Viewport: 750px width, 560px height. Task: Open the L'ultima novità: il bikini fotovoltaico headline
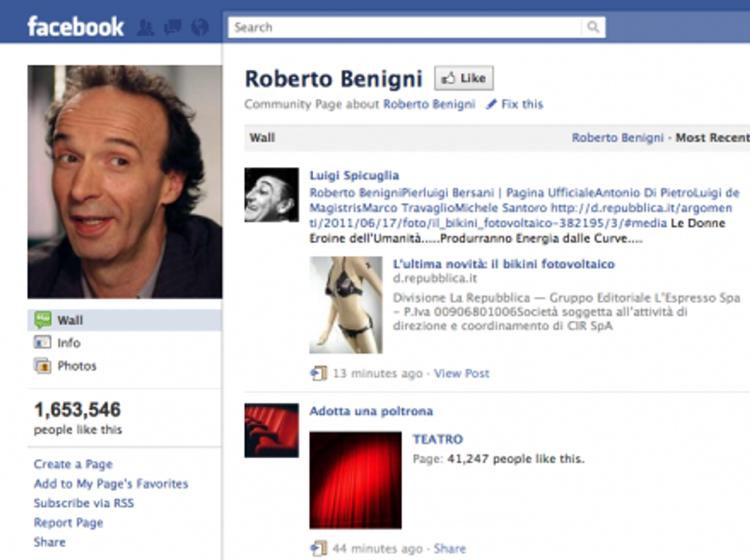pos(504,264)
